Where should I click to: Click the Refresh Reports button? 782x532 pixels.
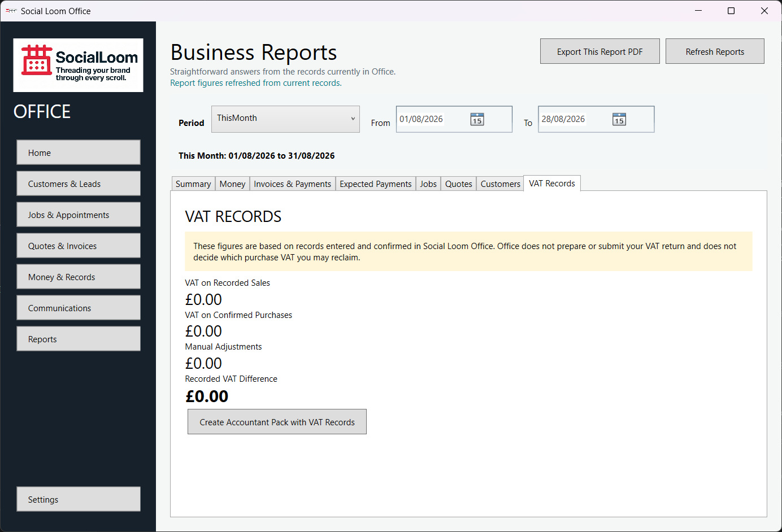click(x=715, y=51)
